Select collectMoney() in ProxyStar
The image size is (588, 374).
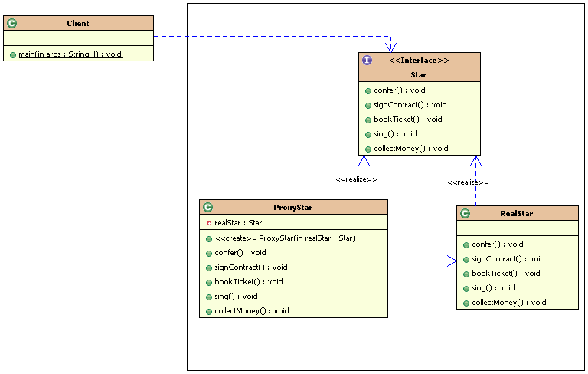(252, 311)
